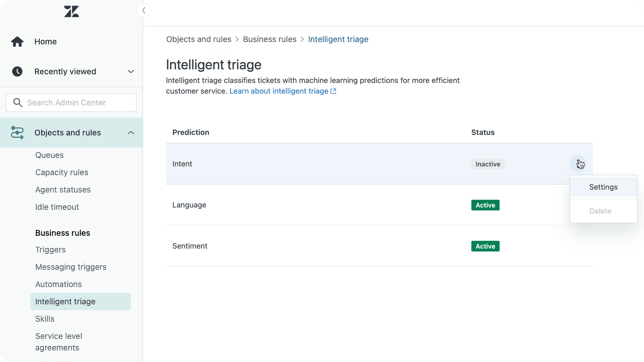This screenshot has height=362, width=644.
Task: Select Settings from the context menu
Action: click(603, 187)
